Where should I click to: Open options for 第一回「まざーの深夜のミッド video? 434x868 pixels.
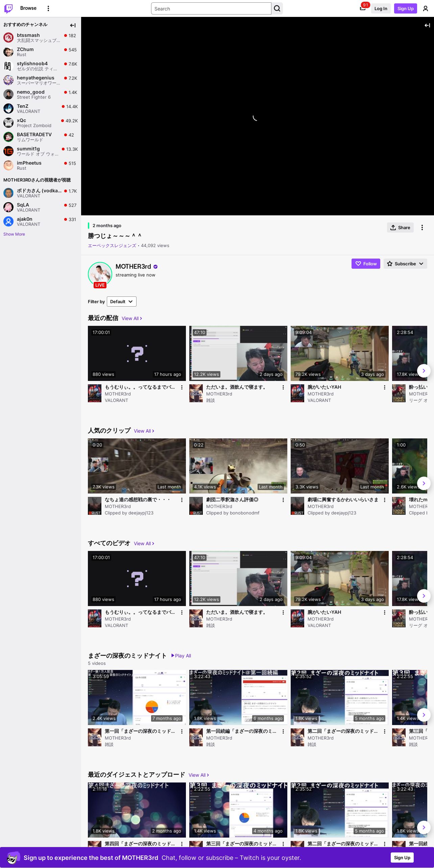point(182,731)
